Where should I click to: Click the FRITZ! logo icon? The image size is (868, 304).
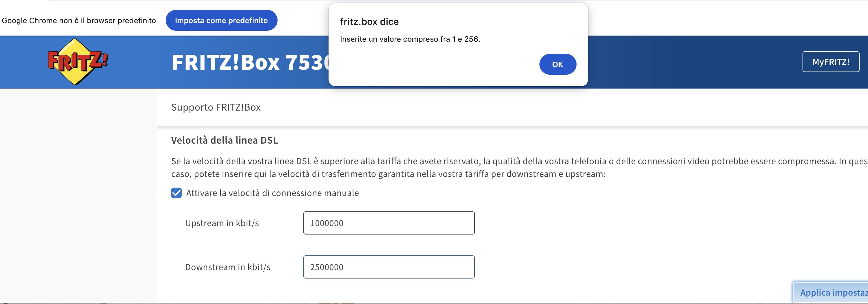[78, 62]
